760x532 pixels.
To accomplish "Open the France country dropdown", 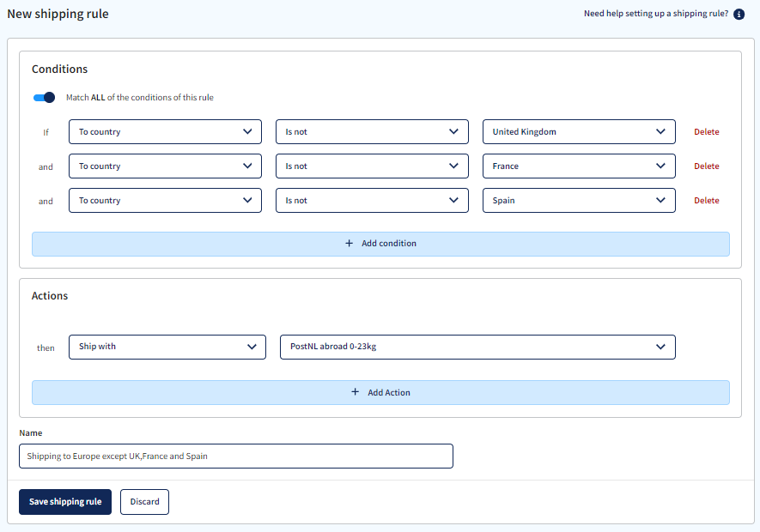I will [x=579, y=166].
